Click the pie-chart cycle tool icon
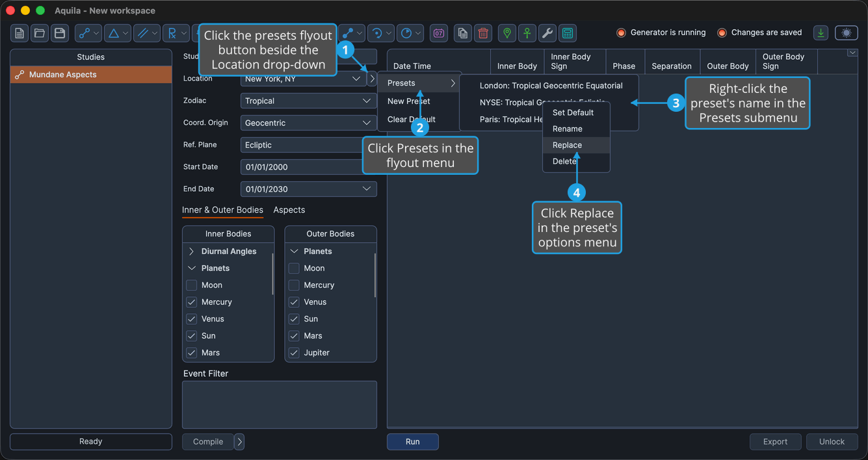The image size is (868, 460). tap(406, 33)
